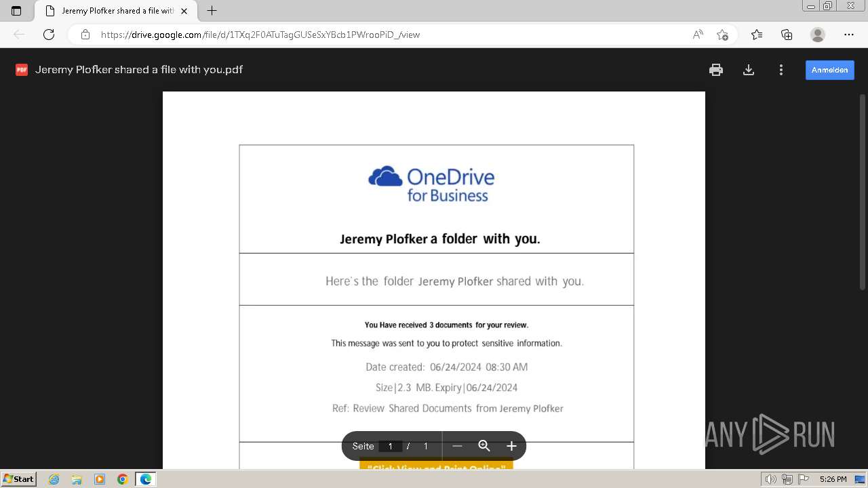Print the PDF document
Viewport: 868px width, 488px height.
(716, 70)
